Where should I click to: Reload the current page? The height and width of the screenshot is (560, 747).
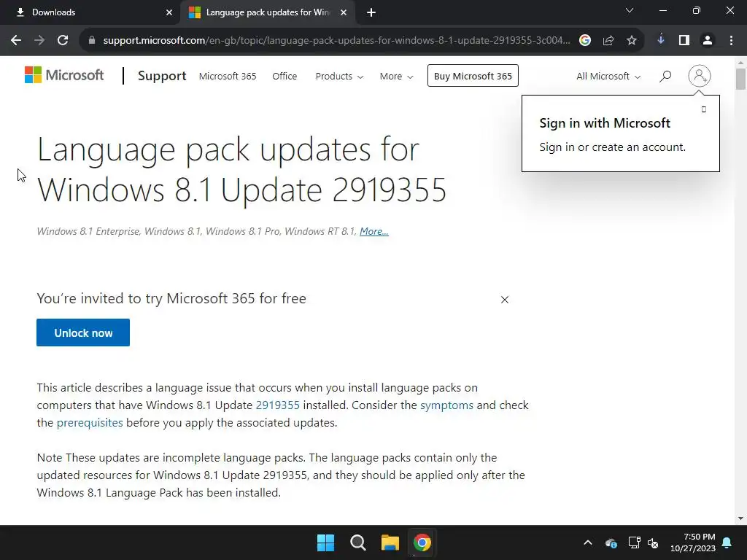63,41
